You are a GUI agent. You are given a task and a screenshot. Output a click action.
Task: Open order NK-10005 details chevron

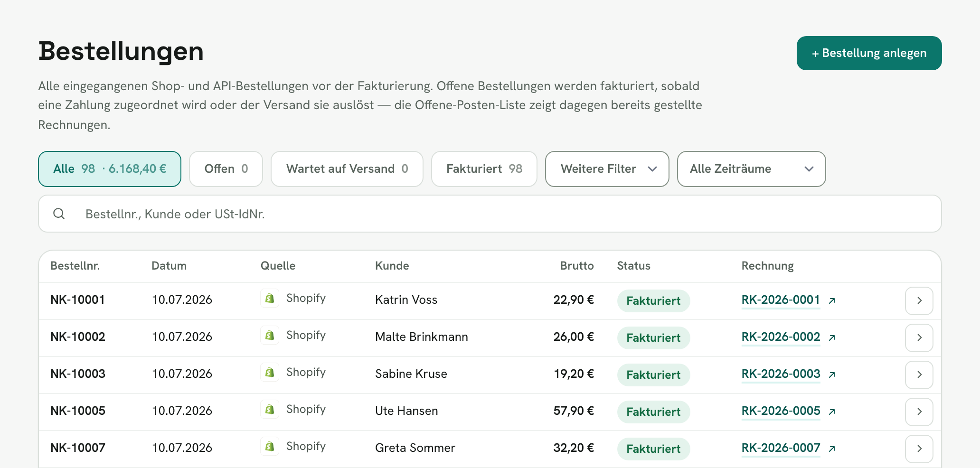pyautogui.click(x=919, y=412)
